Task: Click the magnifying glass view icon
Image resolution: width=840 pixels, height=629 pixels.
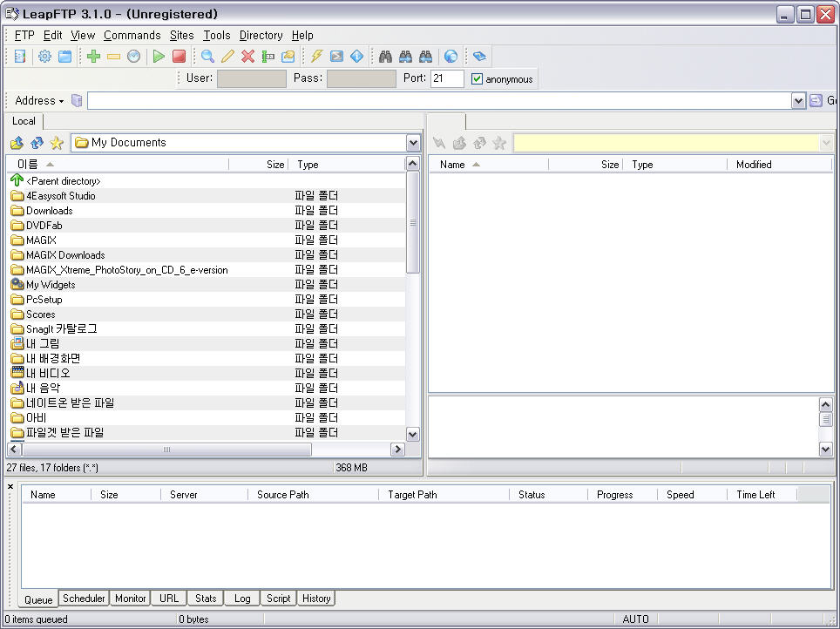Action: tap(207, 57)
